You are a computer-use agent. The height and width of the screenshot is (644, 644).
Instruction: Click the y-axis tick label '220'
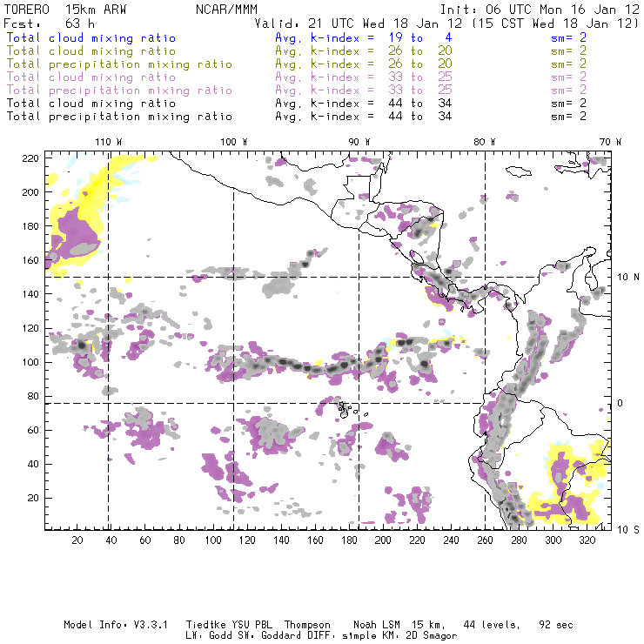pyautogui.click(x=30, y=158)
